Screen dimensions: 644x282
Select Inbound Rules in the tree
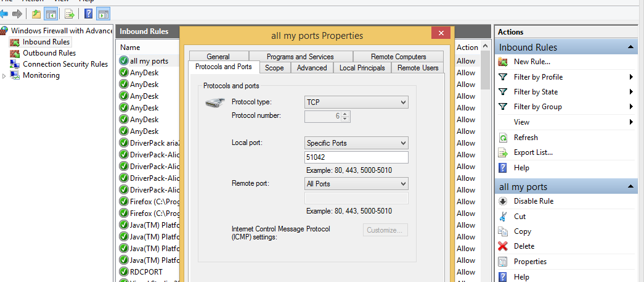(x=46, y=42)
